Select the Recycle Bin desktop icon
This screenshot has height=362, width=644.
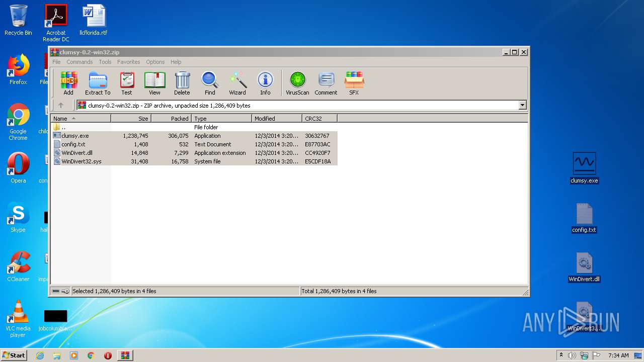coord(18,20)
